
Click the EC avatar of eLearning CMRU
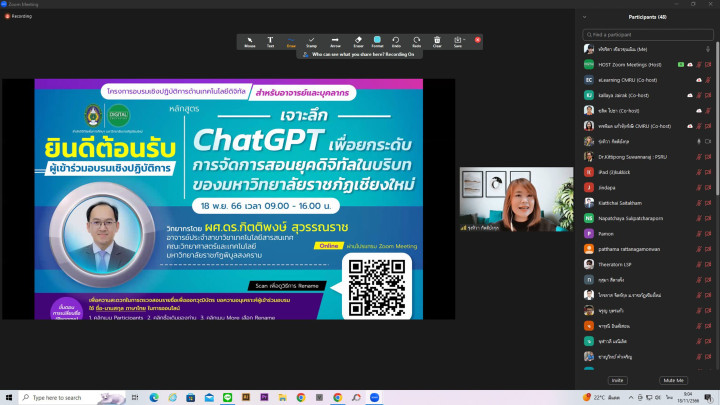tap(589, 80)
